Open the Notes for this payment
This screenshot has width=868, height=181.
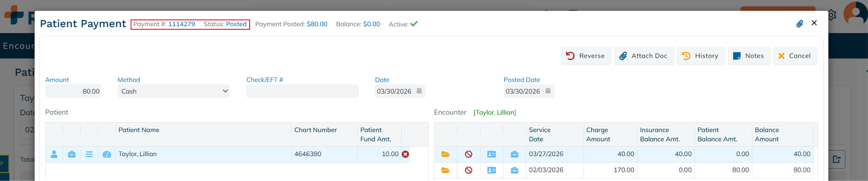tap(748, 56)
